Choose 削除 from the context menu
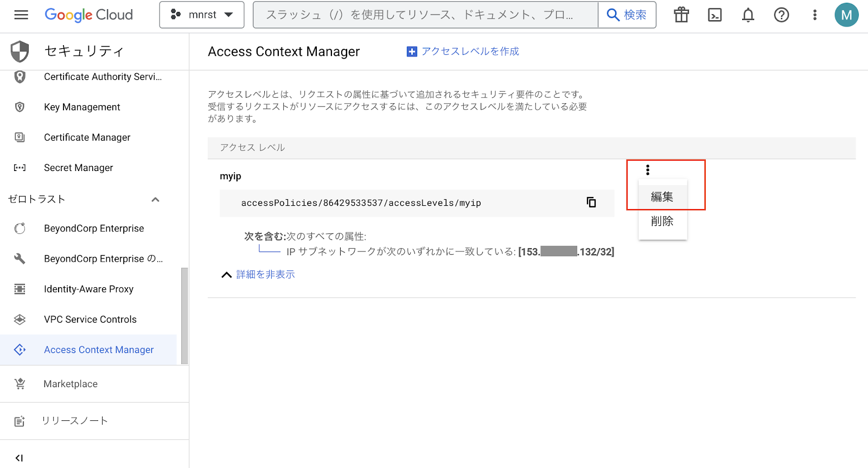868x468 pixels. click(x=662, y=221)
